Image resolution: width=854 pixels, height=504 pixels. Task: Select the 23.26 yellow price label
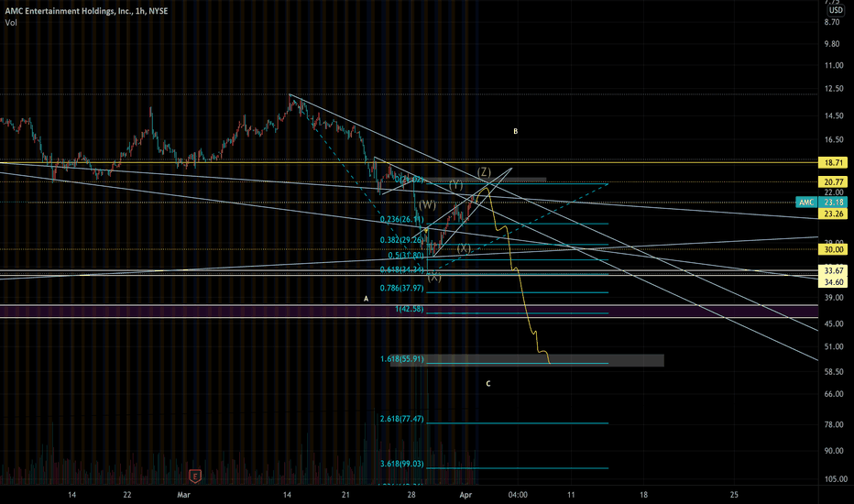tap(833, 214)
